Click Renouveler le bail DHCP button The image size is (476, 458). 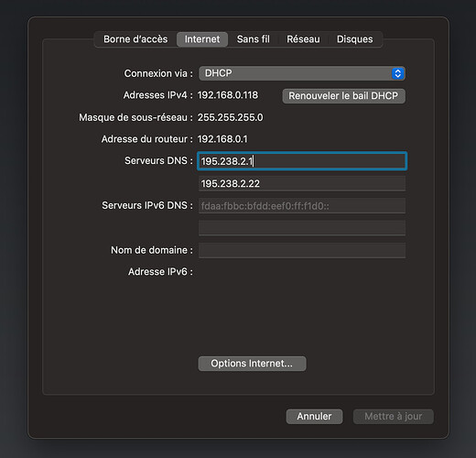pos(343,96)
